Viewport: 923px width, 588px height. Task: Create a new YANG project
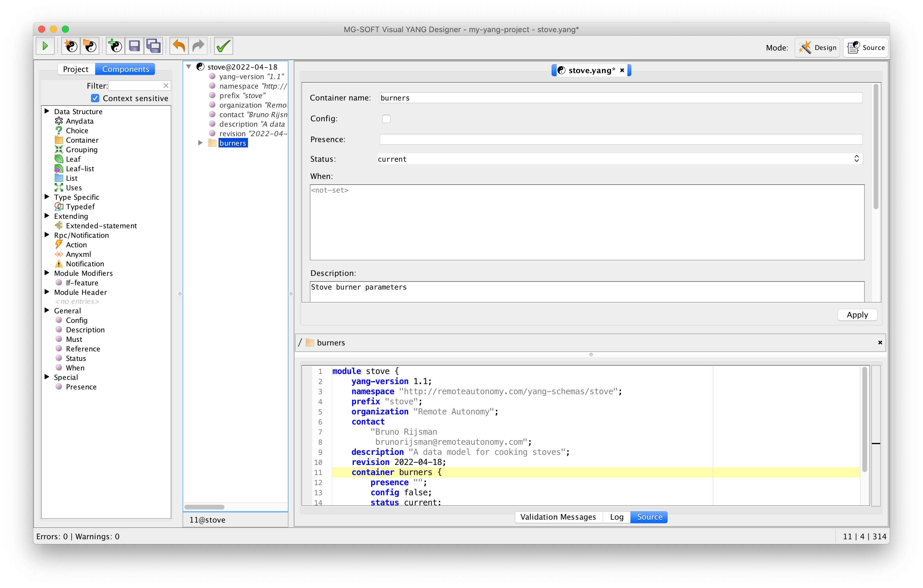click(70, 45)
